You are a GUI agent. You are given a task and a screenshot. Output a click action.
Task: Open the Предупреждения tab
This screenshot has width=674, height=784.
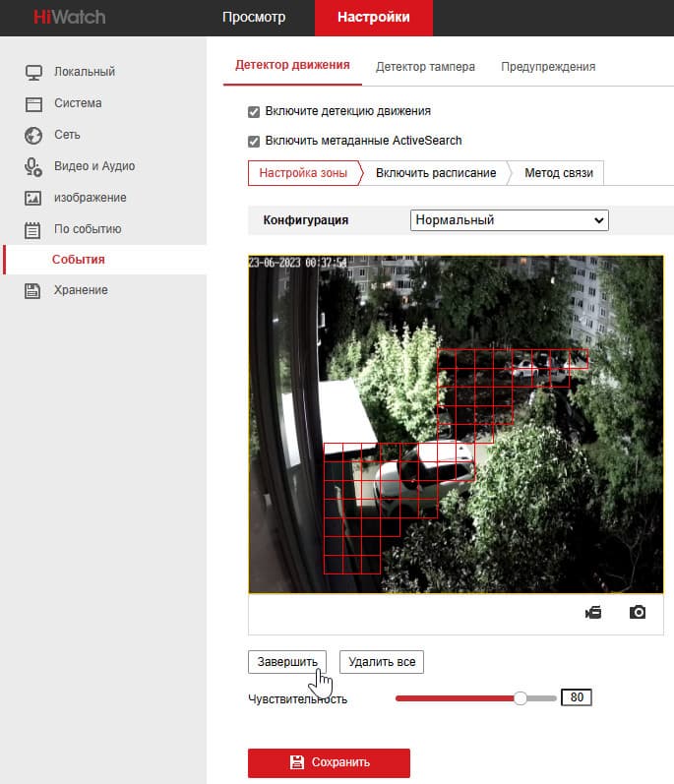point(548,67)
